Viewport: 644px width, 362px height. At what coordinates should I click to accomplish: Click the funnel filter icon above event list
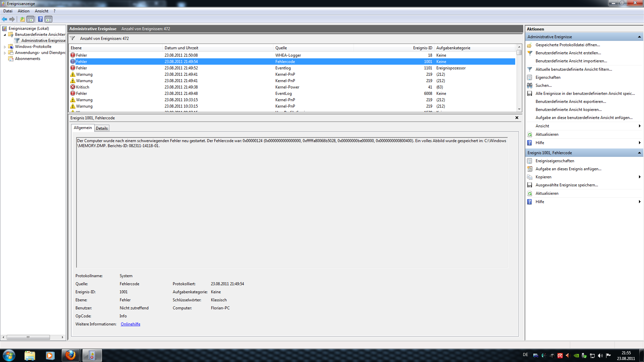(72, 39)
